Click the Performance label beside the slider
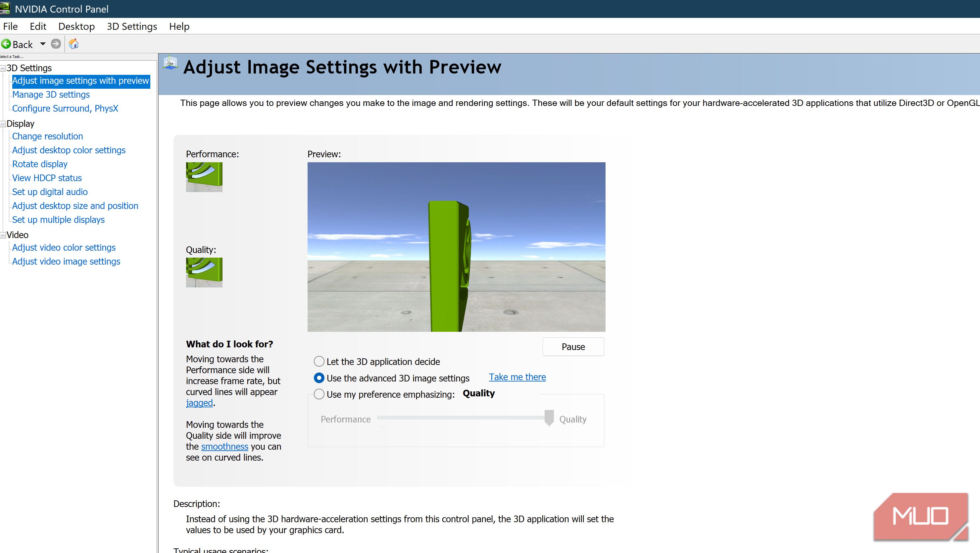The width and height of the screenshot is (980, 553). (345, 419)
